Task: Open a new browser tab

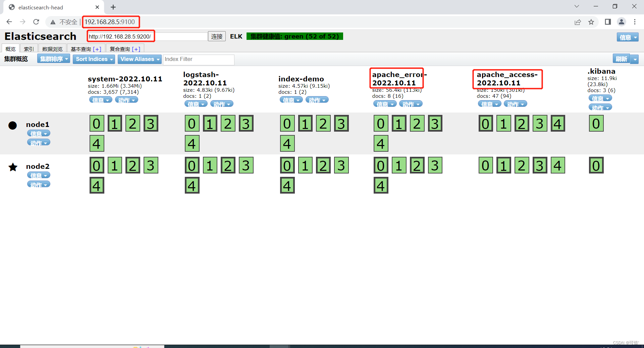Action: 113,7
